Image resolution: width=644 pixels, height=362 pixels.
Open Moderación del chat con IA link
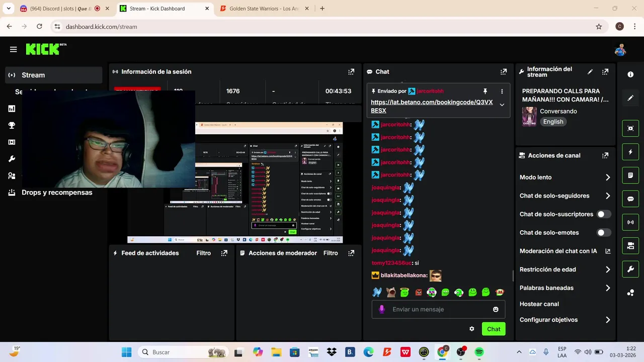(565, 251)
